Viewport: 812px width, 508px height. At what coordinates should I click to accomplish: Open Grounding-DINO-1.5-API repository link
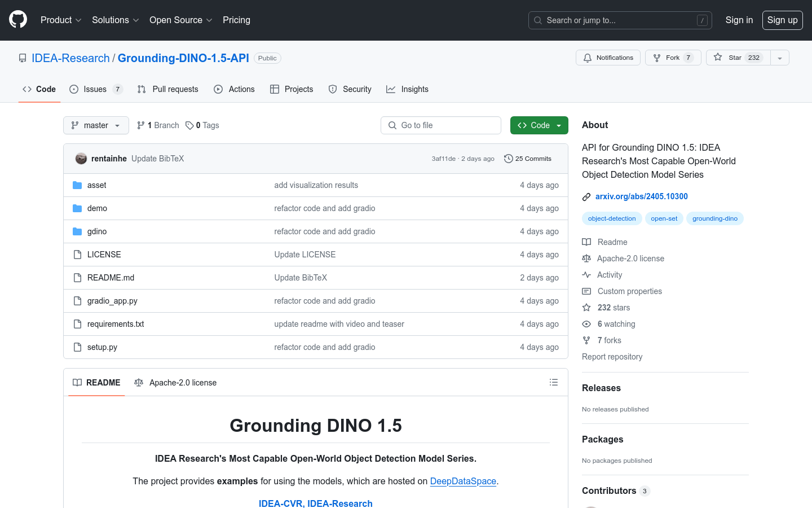pyautogui.click(x=183, y=58)
